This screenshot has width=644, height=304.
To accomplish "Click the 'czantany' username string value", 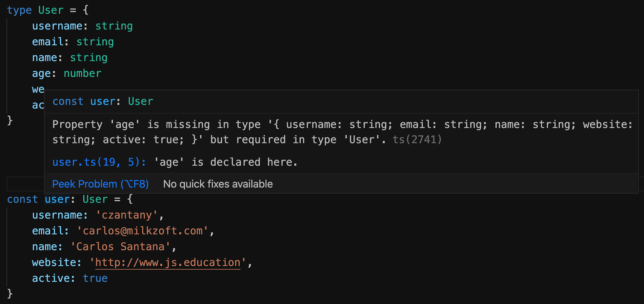I will (127, 215).
